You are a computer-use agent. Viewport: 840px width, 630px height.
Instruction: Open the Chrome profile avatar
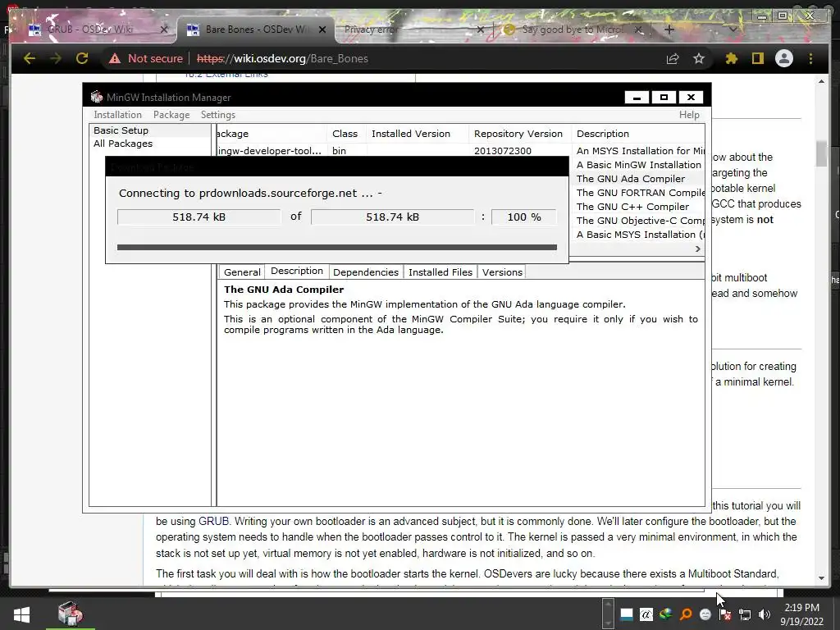tap(783, 58)
